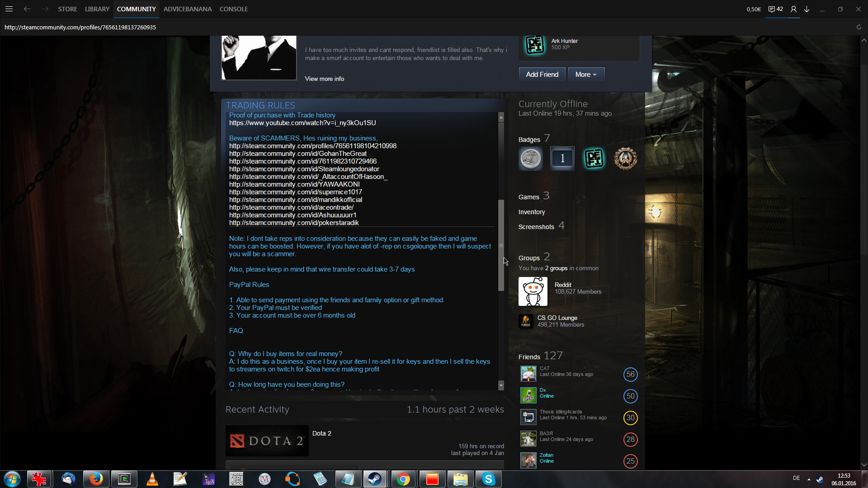Expand the More dropdown button
This screenshot has width=868, height=488.
coord(586,75)
